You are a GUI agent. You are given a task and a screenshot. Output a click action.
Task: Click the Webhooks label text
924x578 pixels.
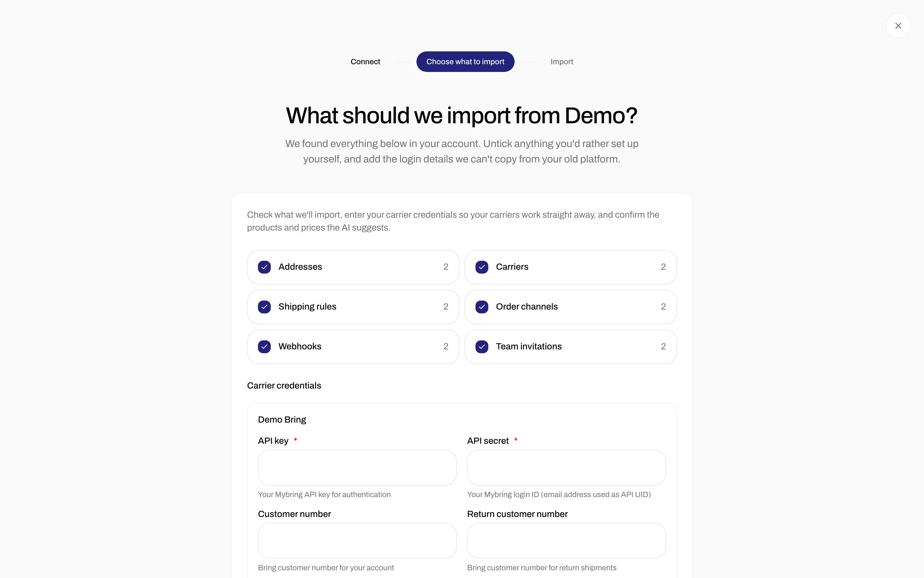300,346
